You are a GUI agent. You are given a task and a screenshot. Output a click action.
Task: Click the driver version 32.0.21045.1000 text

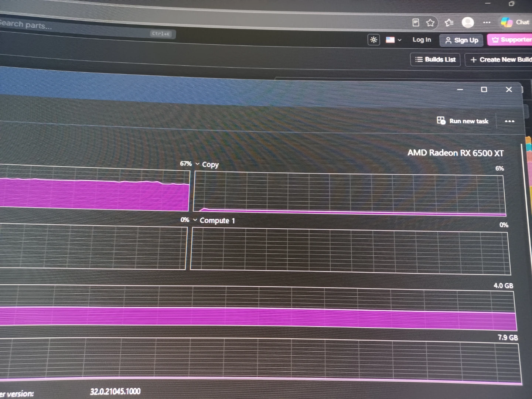pos(115,391)
